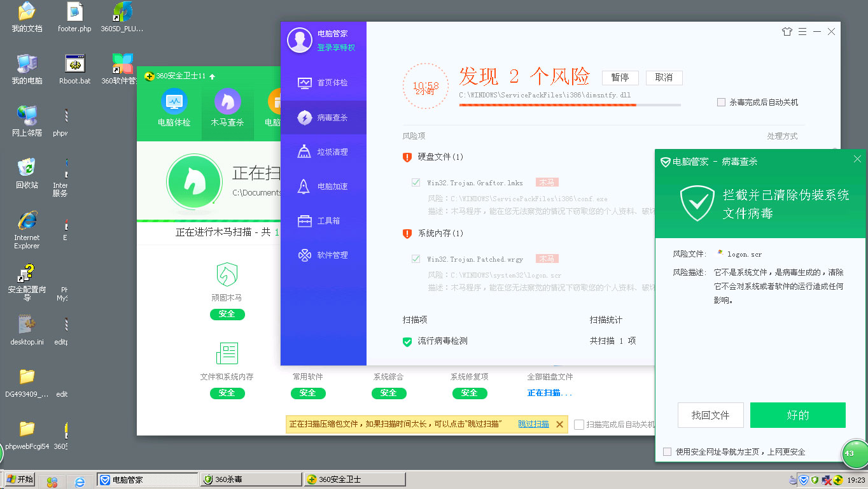Click the colorful quick launch icon beside 开始
This screenshot has height=489, width=868.
pyautogui.click(x=52, y=482)
